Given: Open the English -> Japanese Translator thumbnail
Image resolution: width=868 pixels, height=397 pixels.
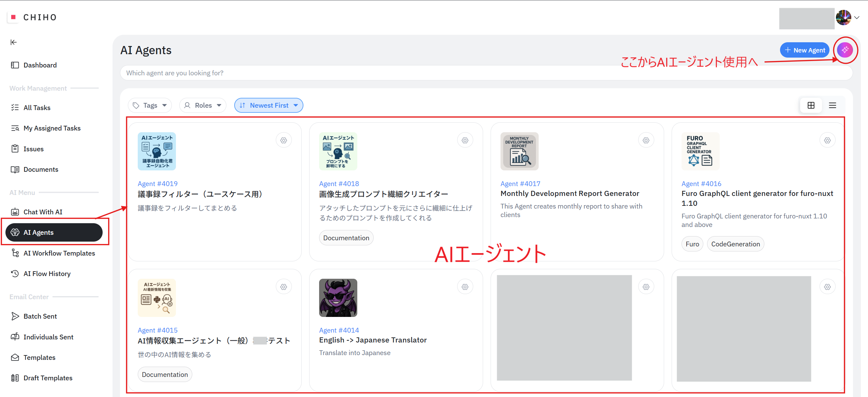Looking at the screenshot, I should pos(338,297).
